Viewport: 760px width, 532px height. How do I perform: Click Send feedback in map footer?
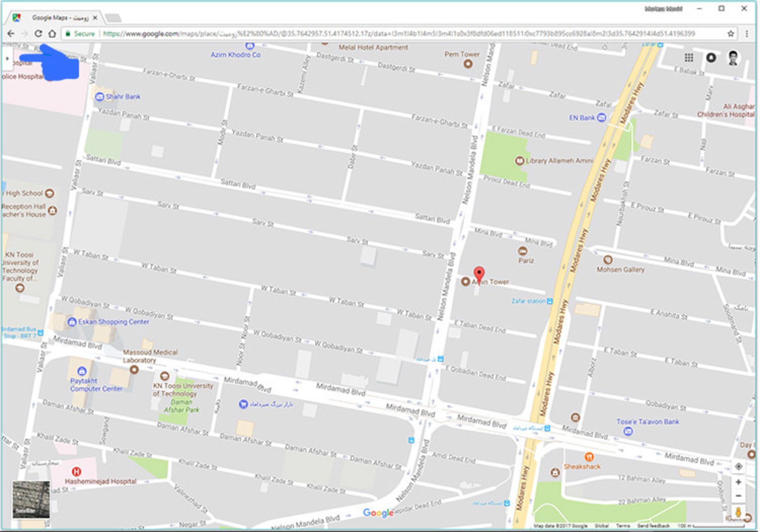(653, 526)
